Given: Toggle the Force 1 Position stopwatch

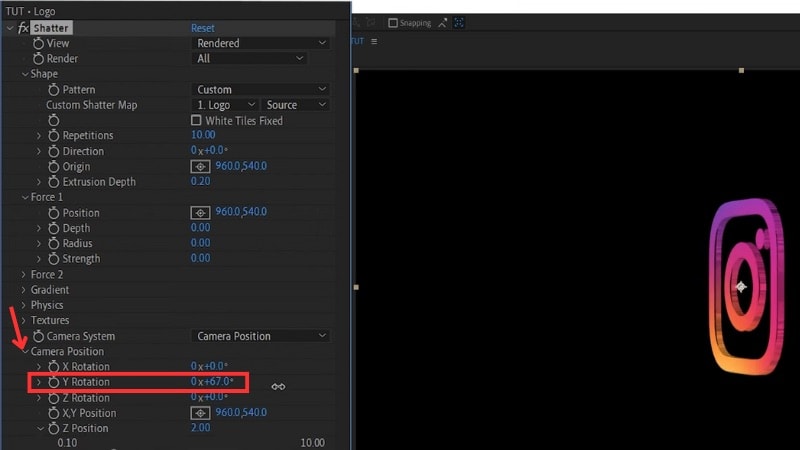Looking at the screenshot, I should click(x=54, y=213).
